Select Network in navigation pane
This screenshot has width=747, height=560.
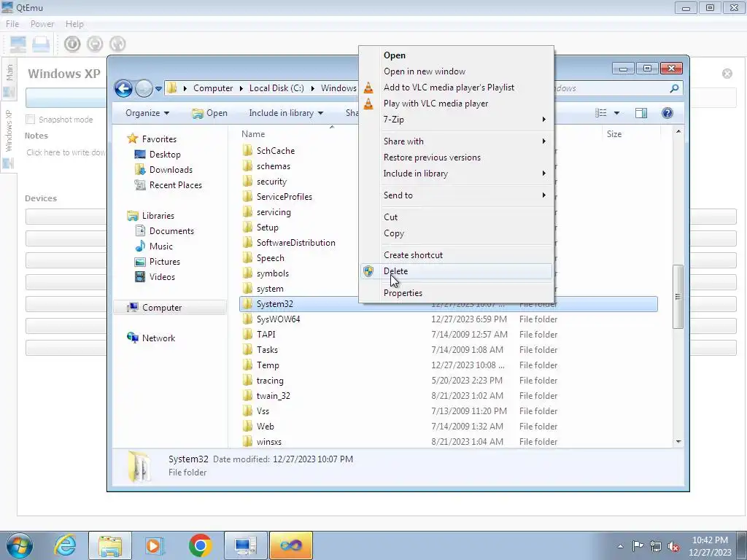point(158,338)
